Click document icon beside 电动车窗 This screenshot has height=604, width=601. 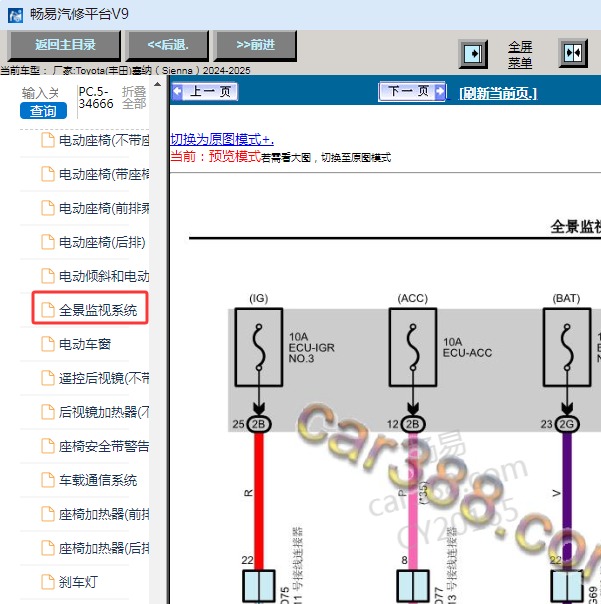(x=48, y=344)
